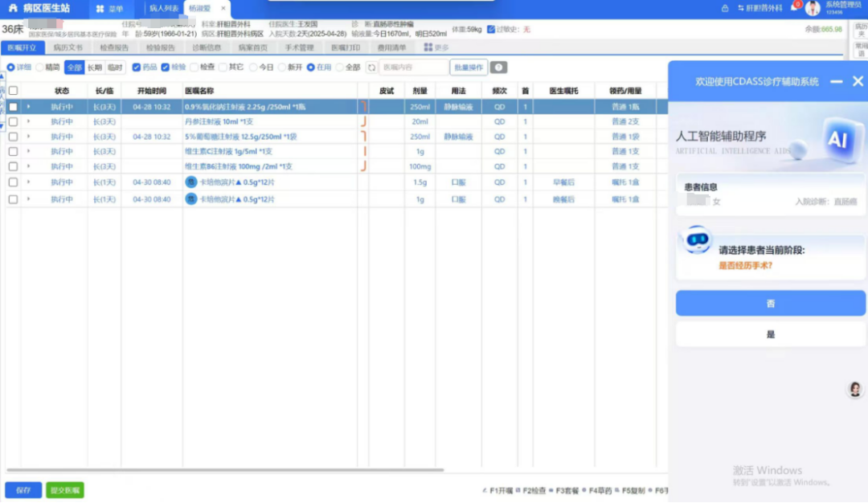The width and height of the screenshot is (868, 503).
Task: Switch department via 肝胆普外科 selector
Action: click(x=759, y=8)
